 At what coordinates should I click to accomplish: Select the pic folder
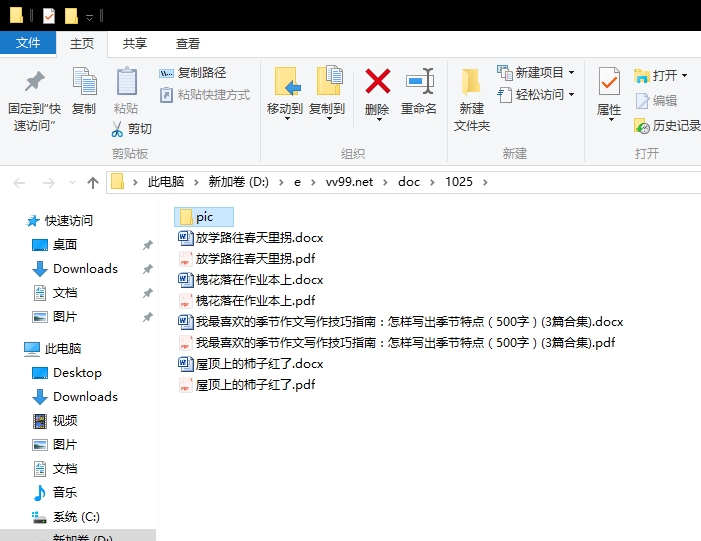pos(204,217)
